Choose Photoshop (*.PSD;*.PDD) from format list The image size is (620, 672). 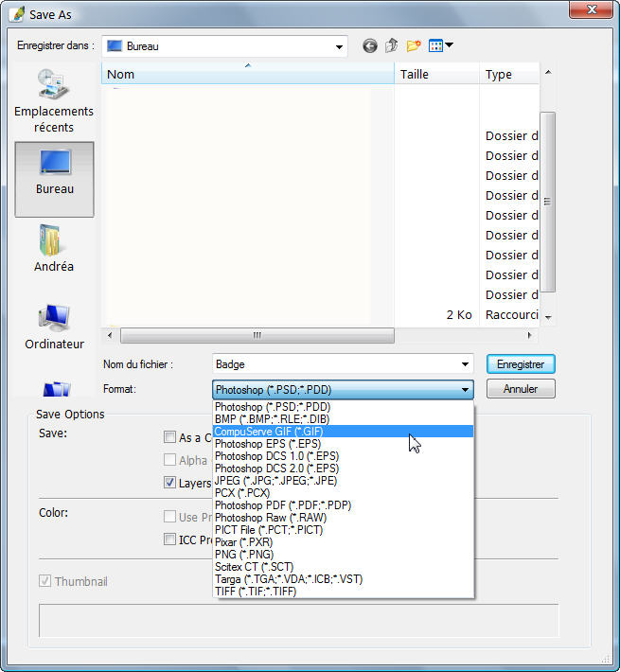pos(344,407)
